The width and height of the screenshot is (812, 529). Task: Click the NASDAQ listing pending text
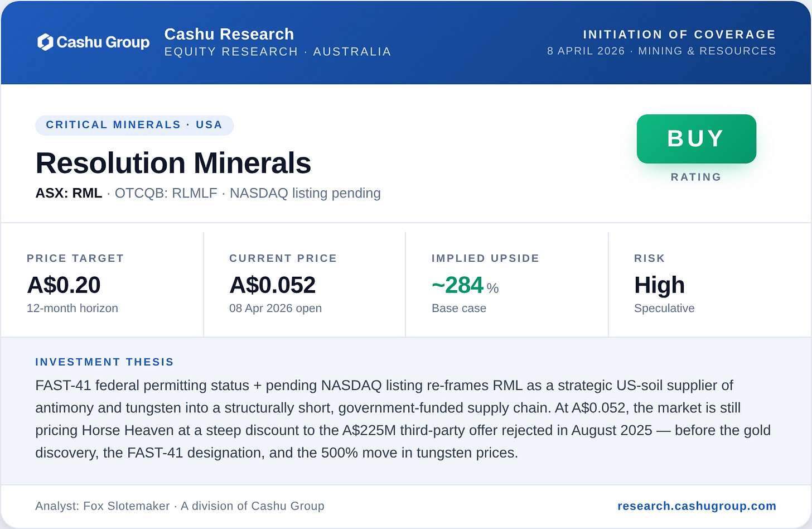[305, 193]
